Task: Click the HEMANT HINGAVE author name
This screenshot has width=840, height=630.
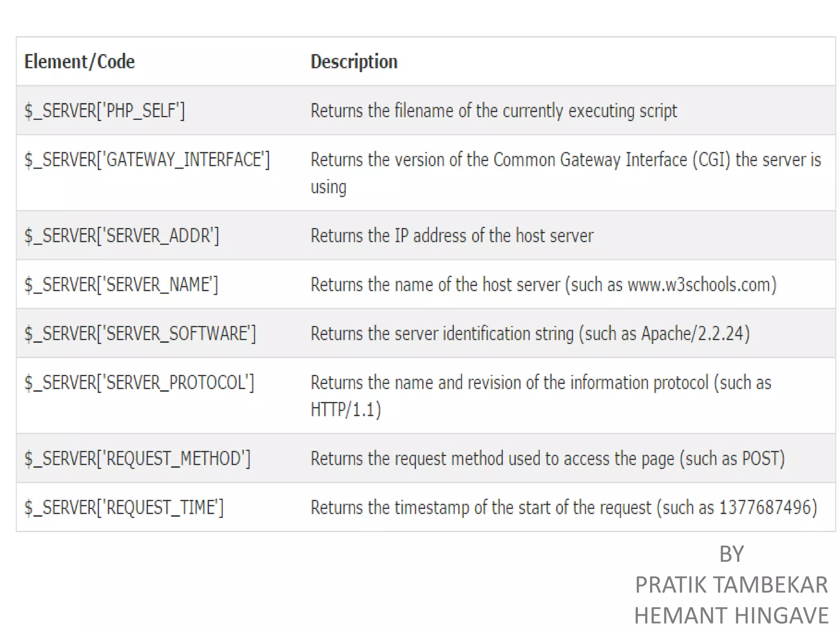Action: click(x=731, y=616)
